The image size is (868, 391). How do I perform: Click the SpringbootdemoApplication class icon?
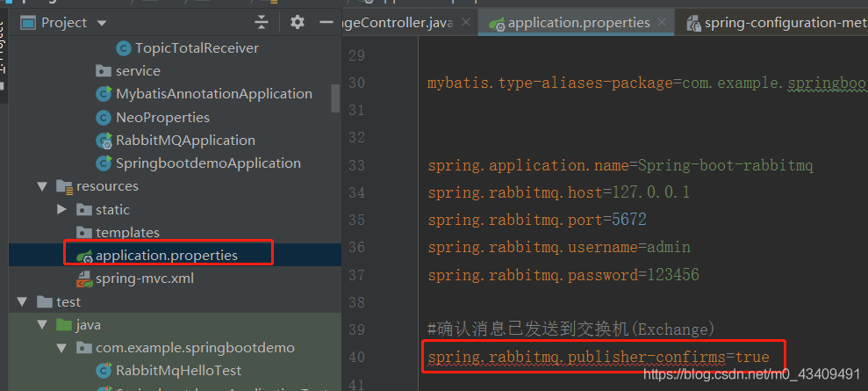coord(104,163)
